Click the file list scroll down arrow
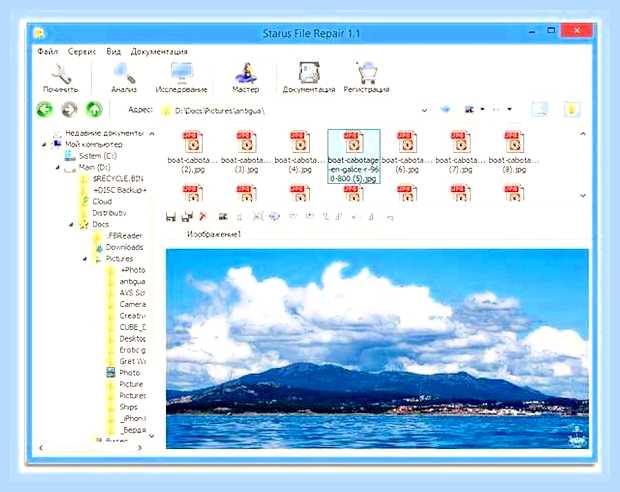 pyautogui.click(x=583, y=196)
